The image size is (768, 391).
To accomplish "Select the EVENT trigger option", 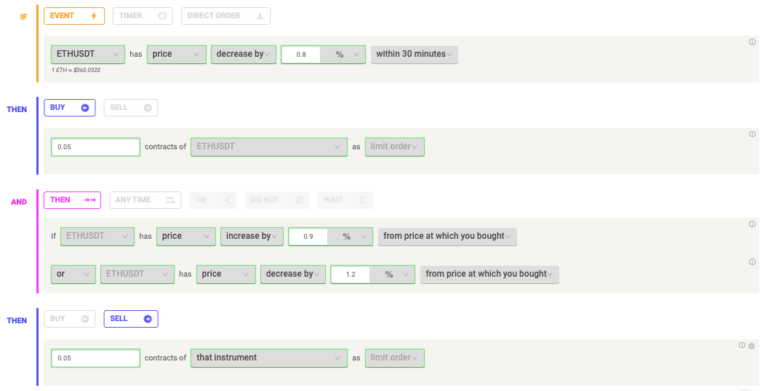I will 74,16.
